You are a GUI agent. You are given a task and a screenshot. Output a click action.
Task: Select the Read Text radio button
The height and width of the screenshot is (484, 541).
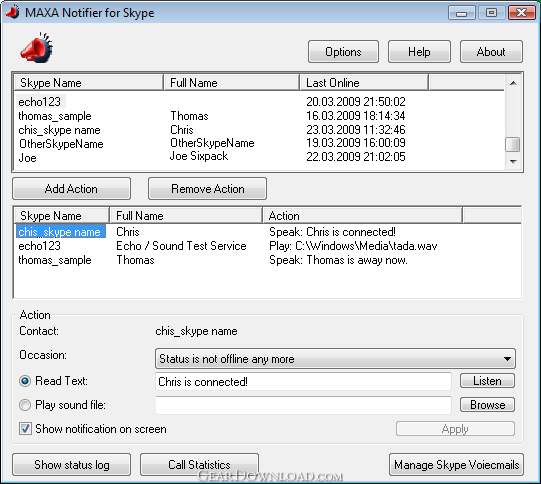click(x=25, y=381)
